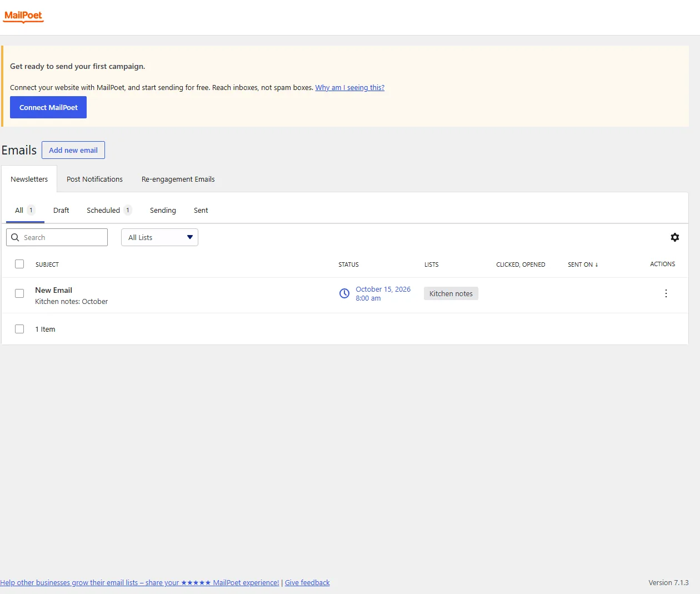The width and height of the screenshot is (700, 594).
Task: Click the 'Clicked, Opened' column header
Action: pyautogui.click(x=521, y=264)
